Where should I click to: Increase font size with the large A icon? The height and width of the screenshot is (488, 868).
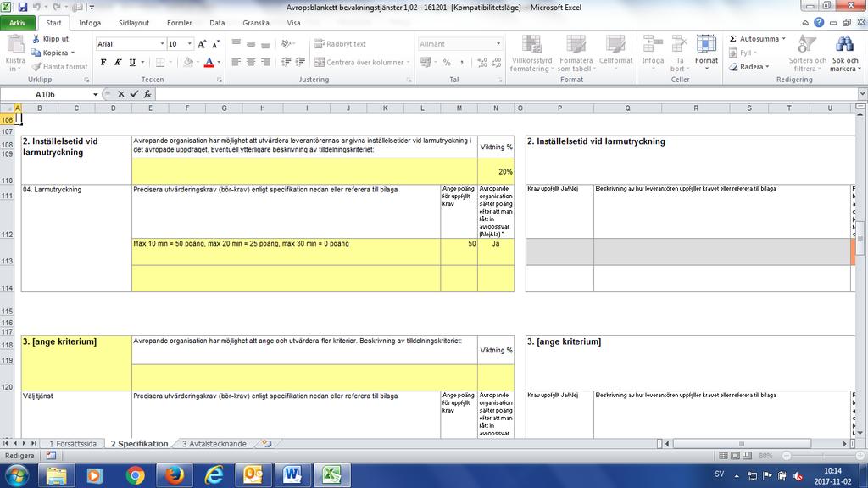point(202,44)
